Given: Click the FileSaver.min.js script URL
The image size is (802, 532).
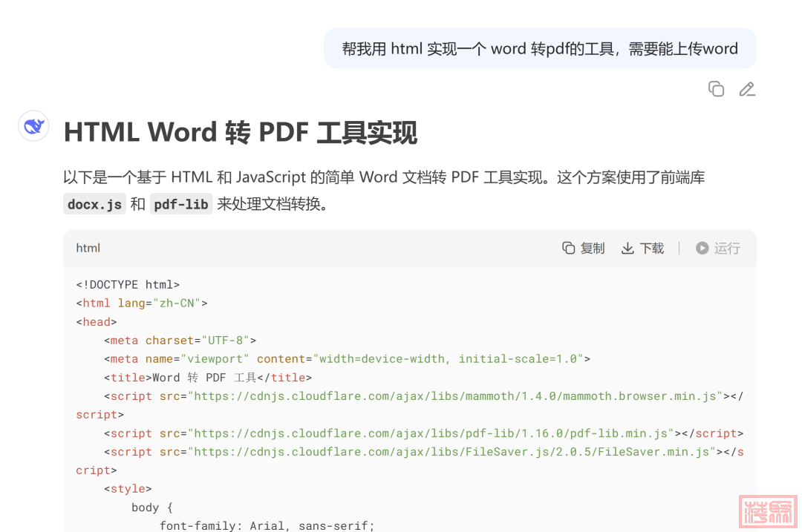Looking at the screenshot, I should tap(451, 452).
